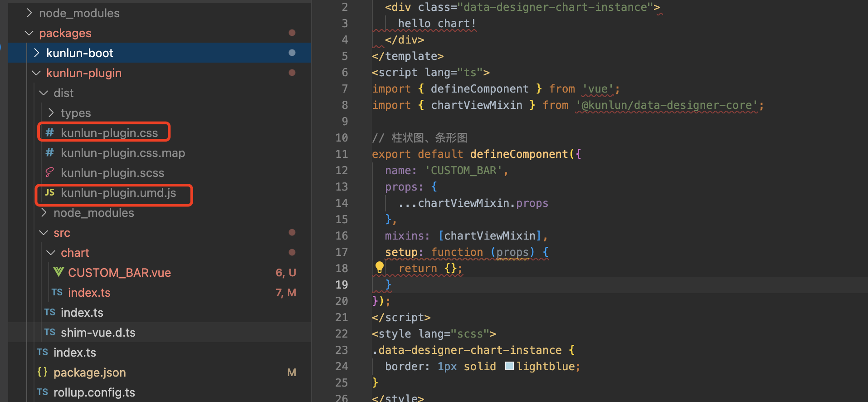The width and height of the screenshot is (868, 402).
Task: Open shim-vue.d.ts file
Action: click(98, 333)
